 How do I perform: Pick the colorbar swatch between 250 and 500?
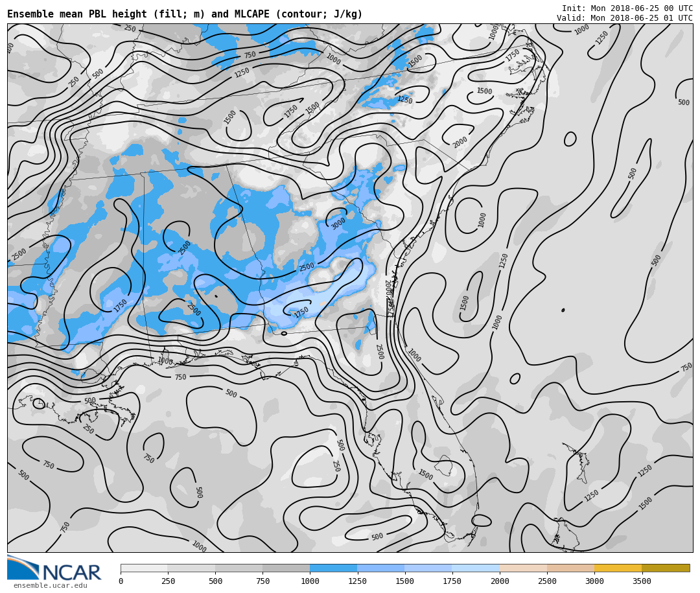click(191, 568)
